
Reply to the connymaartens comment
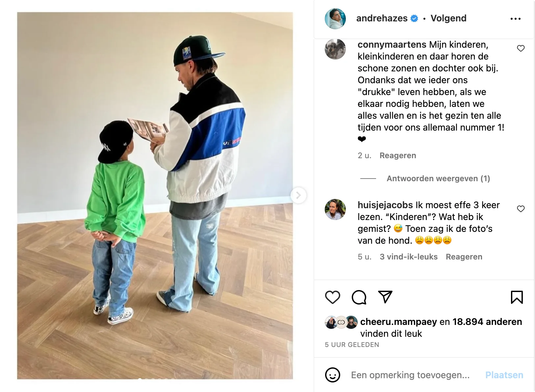[398, 156]
